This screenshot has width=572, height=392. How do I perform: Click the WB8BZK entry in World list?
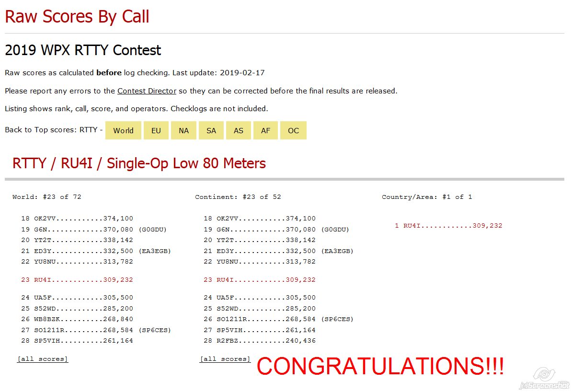(x=77, y=319)
